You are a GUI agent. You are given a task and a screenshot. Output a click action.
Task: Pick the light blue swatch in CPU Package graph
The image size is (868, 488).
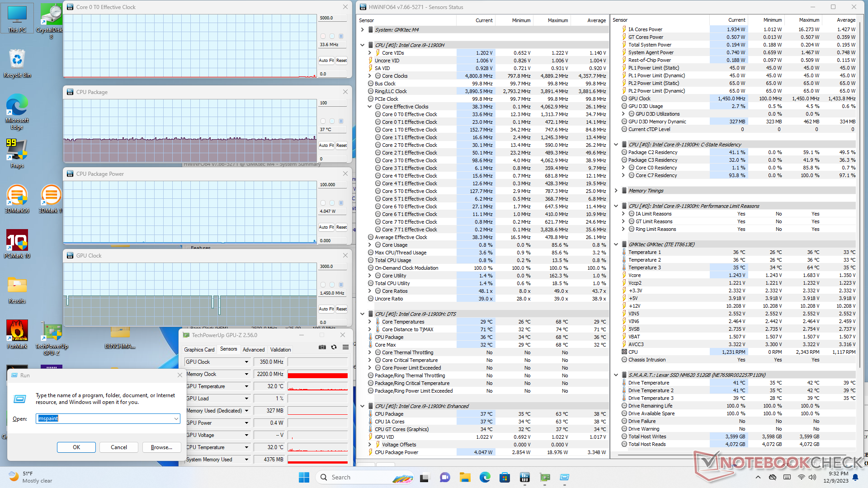332,121
